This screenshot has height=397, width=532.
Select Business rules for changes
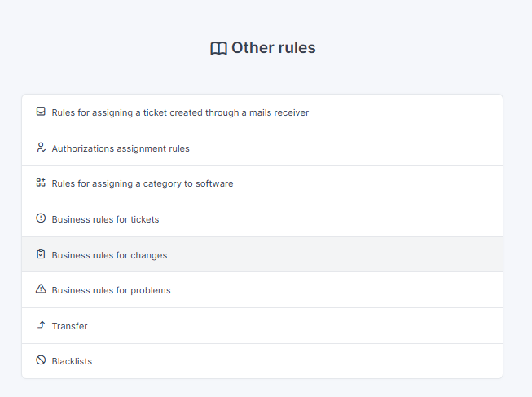[109, 255]
